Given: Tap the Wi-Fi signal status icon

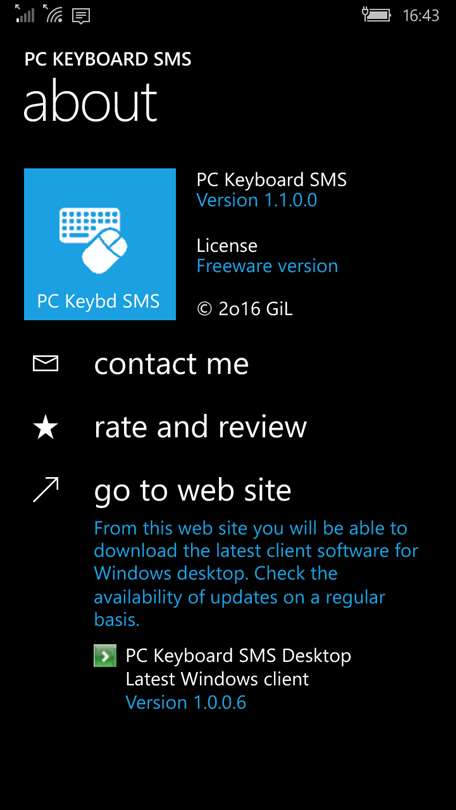Looking at the screenshot, I should tap(53, 14).
